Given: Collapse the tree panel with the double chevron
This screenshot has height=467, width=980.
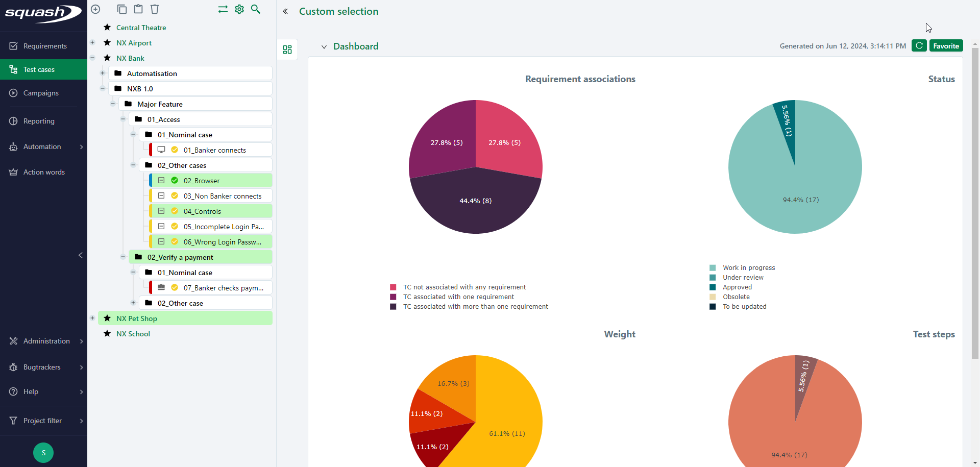Looking at the screenshot, I should [285, 11].
